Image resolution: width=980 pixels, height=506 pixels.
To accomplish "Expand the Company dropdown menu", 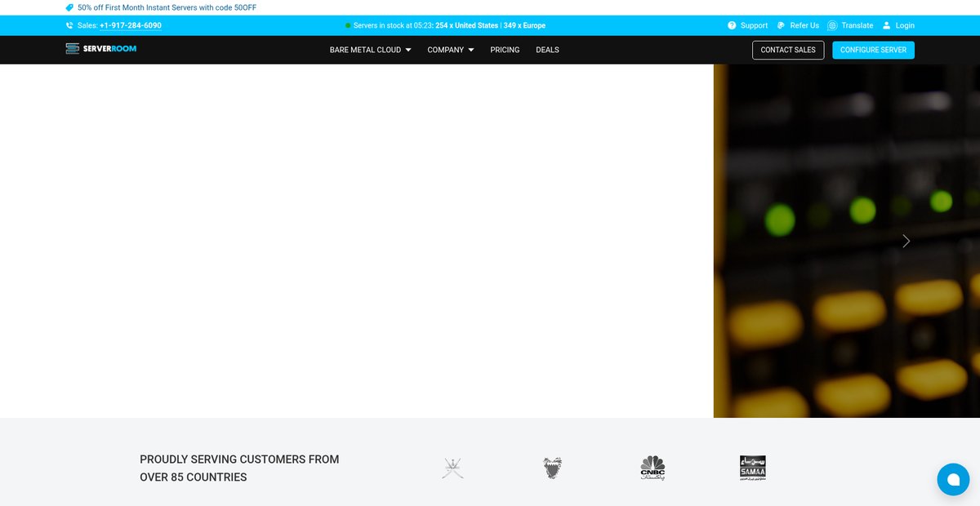I will click(x=451, y=50).
